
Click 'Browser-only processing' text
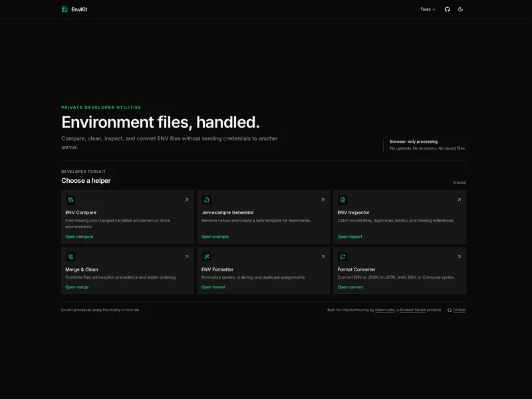coord(414,142)
